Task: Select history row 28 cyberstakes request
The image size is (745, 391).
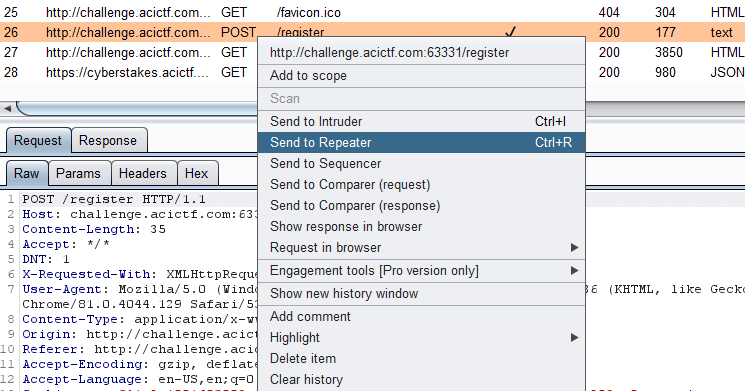Action: [129, 72]
